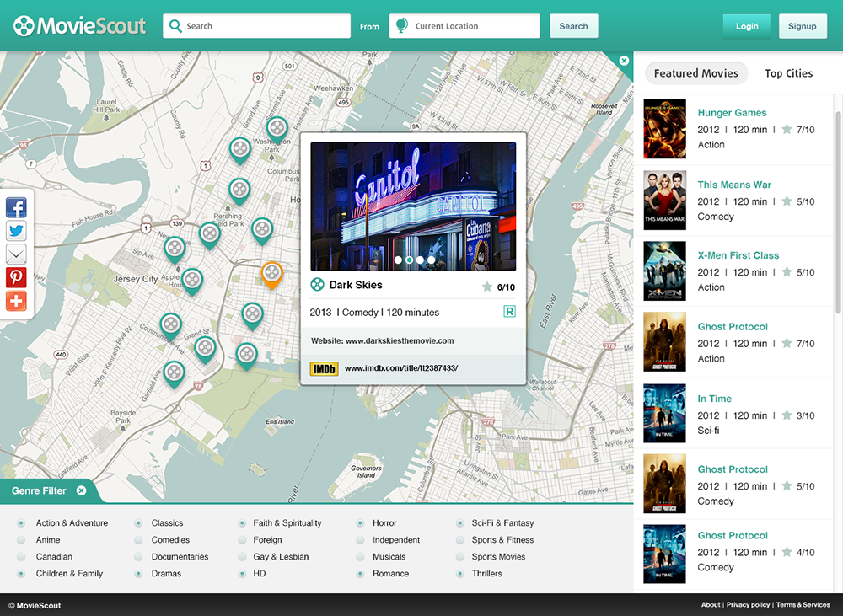Enable the Canadian genre filter
The width and height of the screenshot is (843, 616).
tap(21, 557)
